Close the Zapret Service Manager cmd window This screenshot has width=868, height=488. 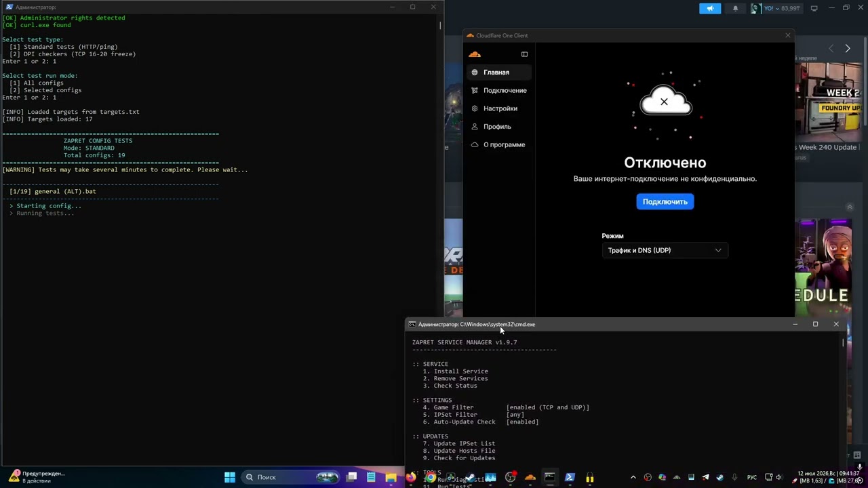point(836,325)
